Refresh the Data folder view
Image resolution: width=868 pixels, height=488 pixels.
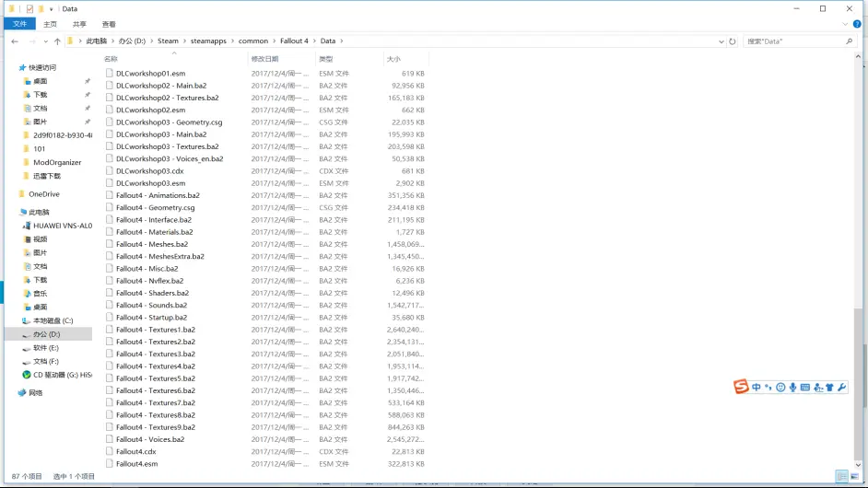coord(733,41)
